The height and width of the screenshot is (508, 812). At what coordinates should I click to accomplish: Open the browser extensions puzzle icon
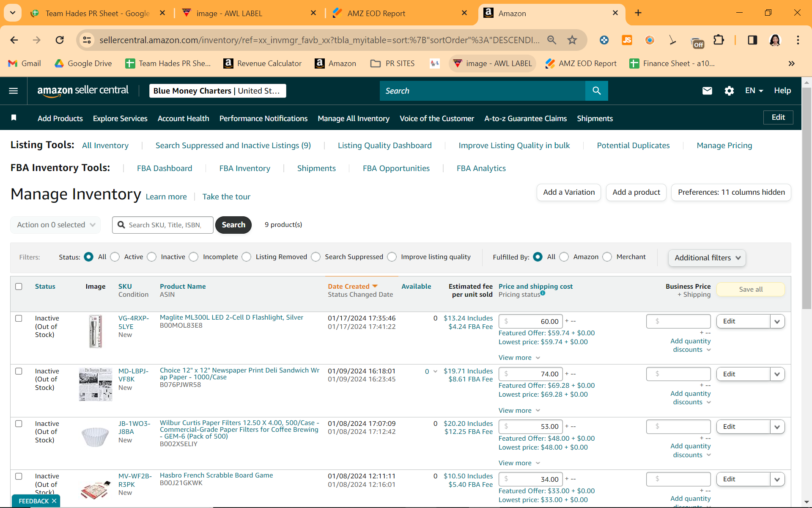[x=719, y=40]
